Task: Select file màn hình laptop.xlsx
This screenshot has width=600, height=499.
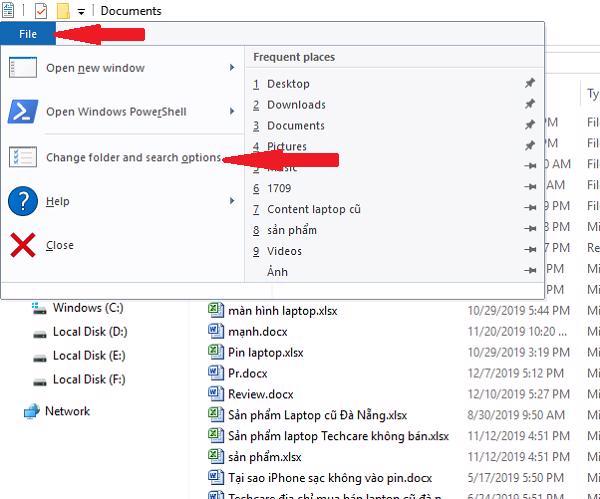Action: point(283,311)
